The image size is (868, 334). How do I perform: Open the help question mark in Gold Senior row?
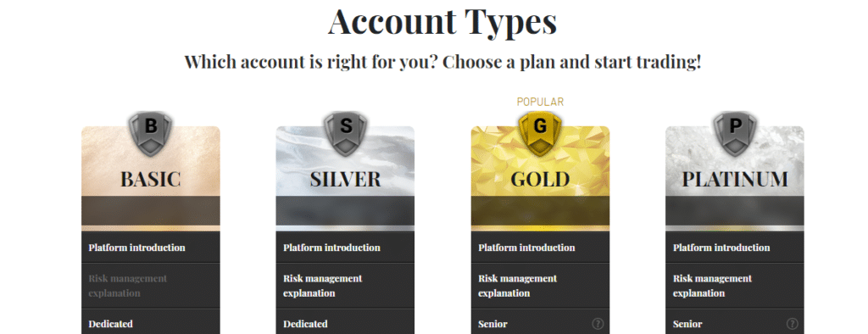(598, 324)
